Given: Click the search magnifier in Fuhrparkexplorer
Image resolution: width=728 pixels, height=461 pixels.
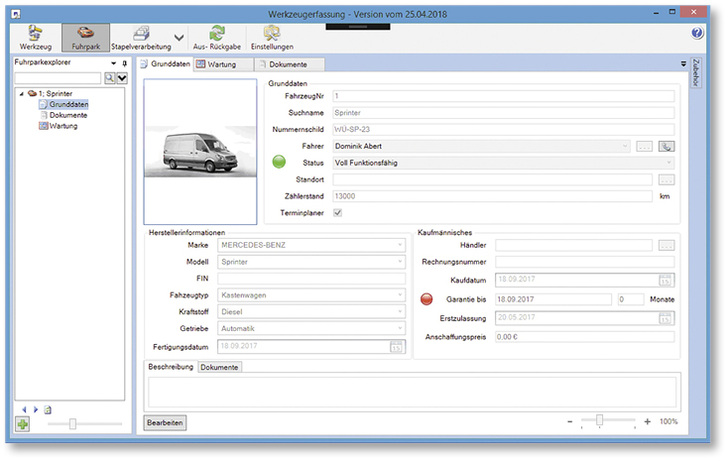Looking at the screenshot, I should coord(108,77).
